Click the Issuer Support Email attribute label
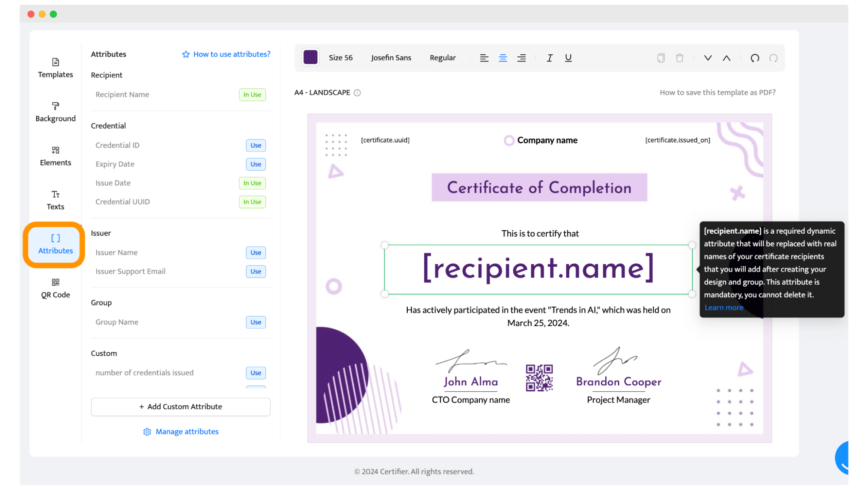868x490 pixels. pos(130,271)
